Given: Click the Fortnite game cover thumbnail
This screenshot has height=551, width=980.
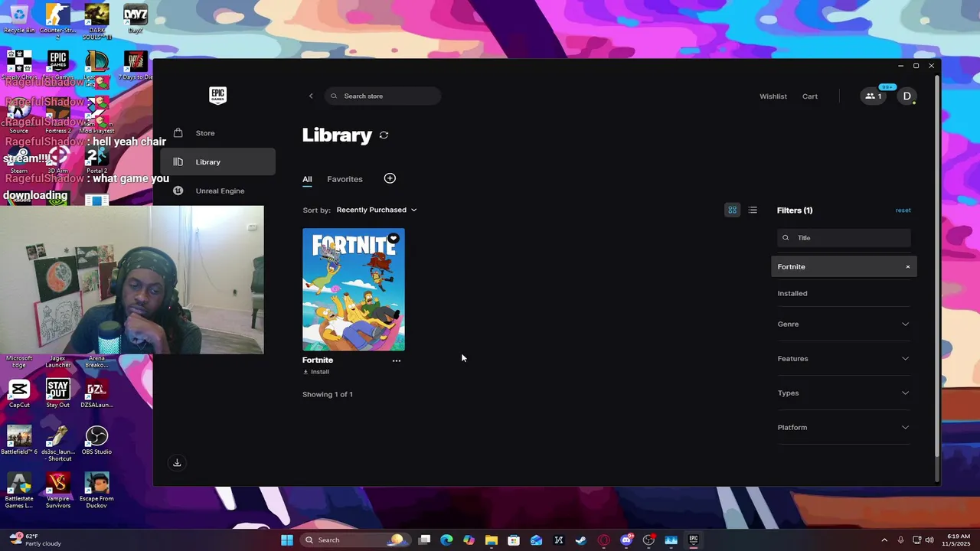Looking at the screenshot, I should 354,289.
